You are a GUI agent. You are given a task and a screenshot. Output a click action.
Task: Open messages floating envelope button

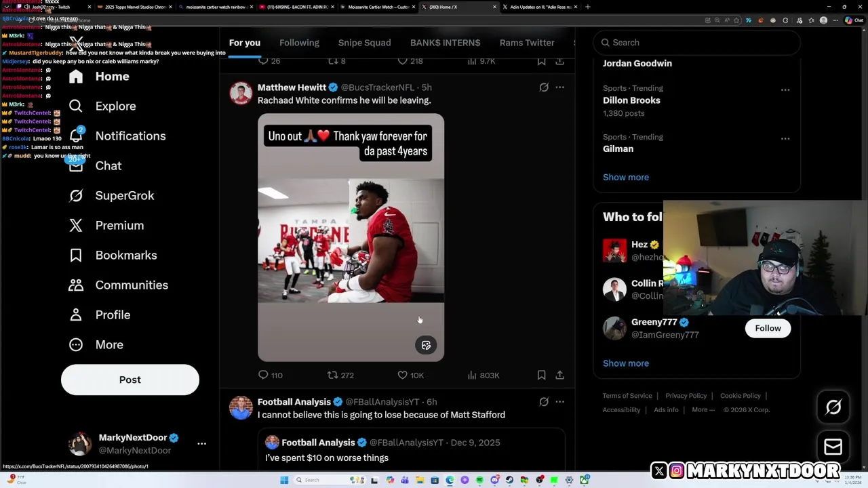click(x=833, y=447)
